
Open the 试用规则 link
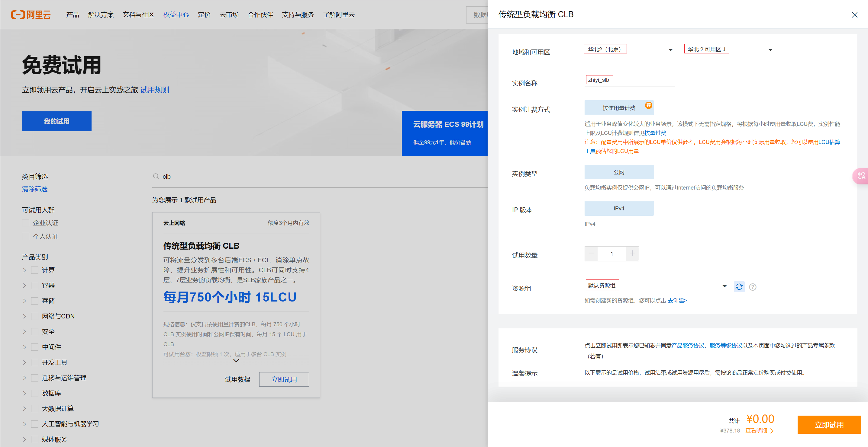click(155, 90)
